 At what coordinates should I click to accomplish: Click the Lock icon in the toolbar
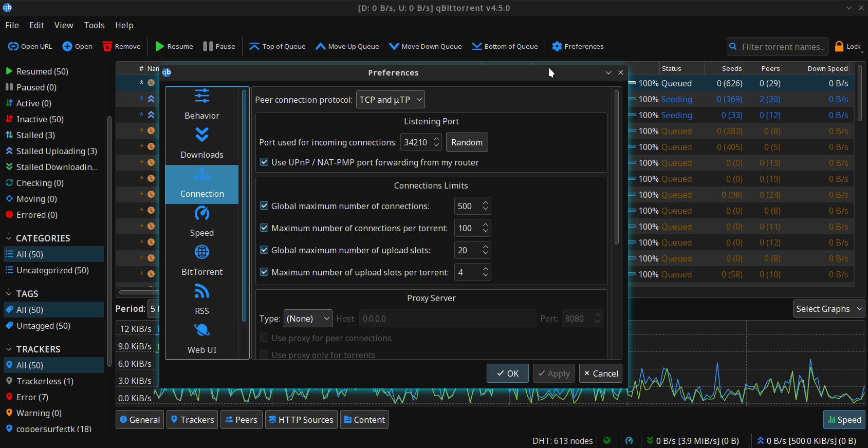(x=839, y=46)
